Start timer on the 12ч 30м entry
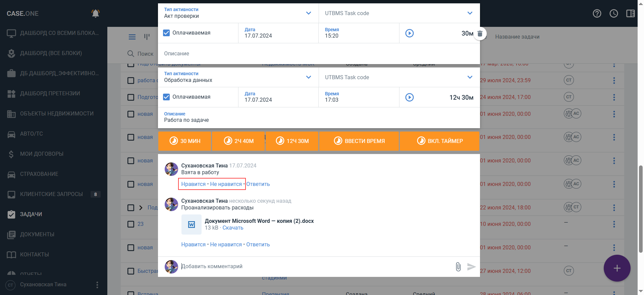Screen dimensions: 644x295 (409, 97)
